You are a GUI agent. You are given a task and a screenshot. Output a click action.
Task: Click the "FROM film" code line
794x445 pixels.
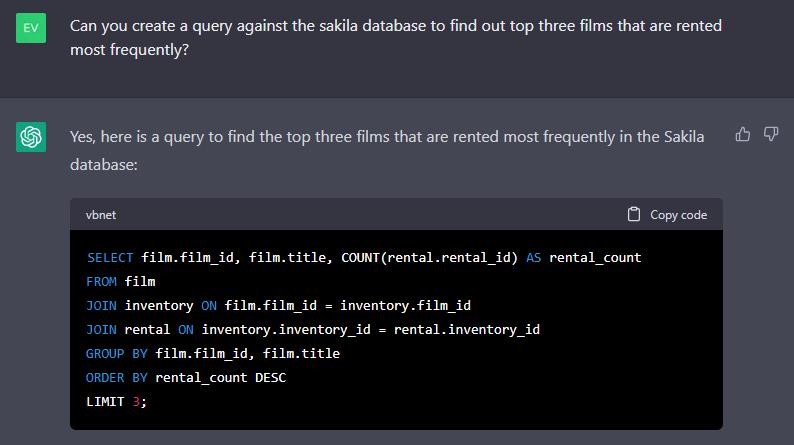[121, 282]
